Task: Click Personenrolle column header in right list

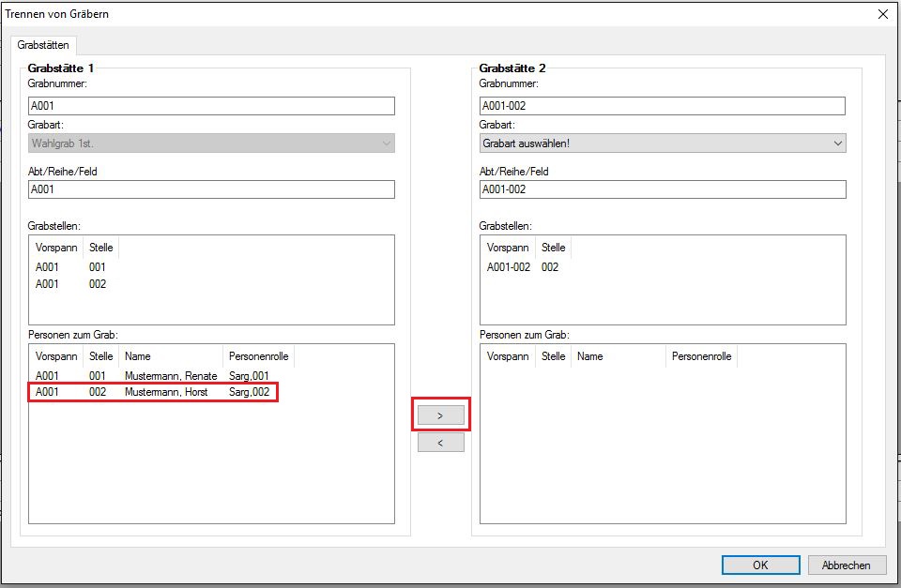Action: click(701, 356)
